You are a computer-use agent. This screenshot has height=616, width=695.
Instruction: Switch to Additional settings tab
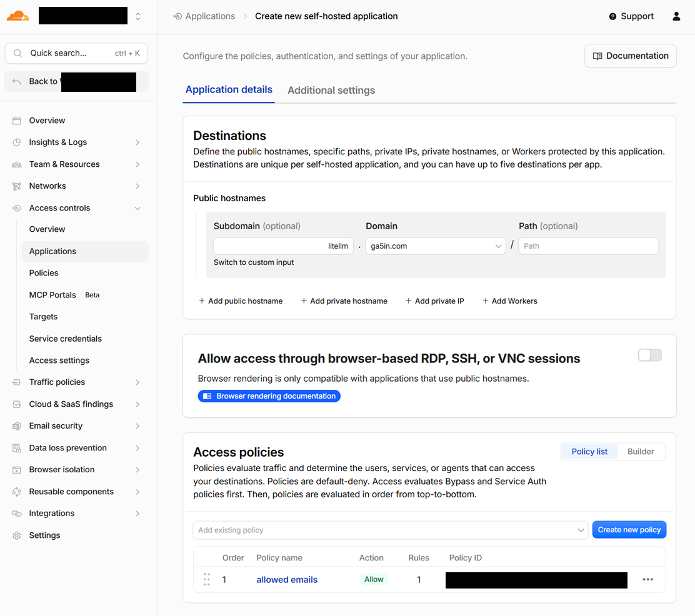pos(331,91)
